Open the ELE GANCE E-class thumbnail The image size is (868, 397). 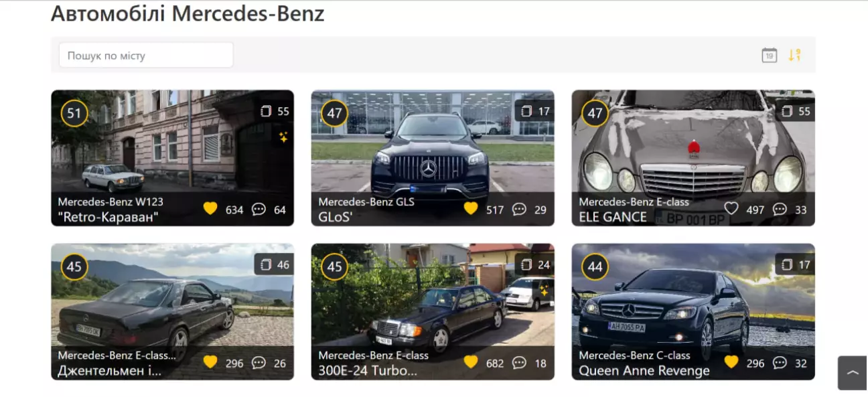click(693, 158)
